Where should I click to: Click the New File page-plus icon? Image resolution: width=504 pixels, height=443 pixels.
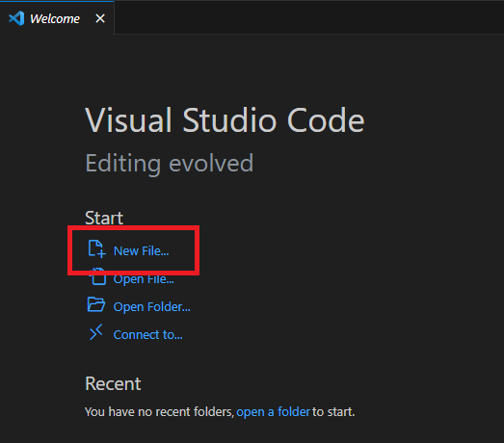[x=96, y=248]
